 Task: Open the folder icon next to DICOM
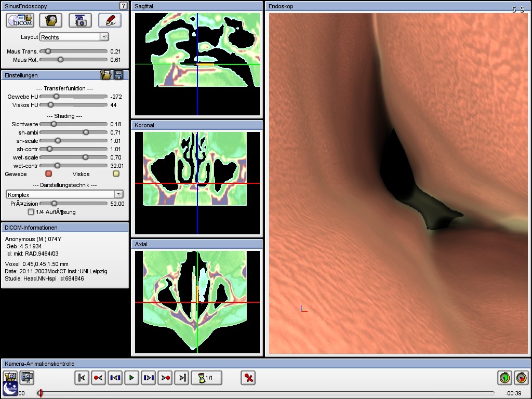(50, 20)
